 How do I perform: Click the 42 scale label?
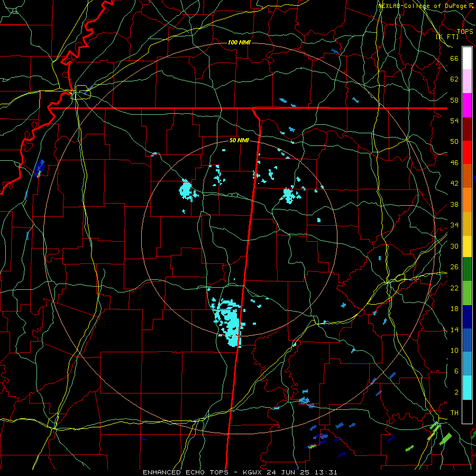tap(454, 184)
